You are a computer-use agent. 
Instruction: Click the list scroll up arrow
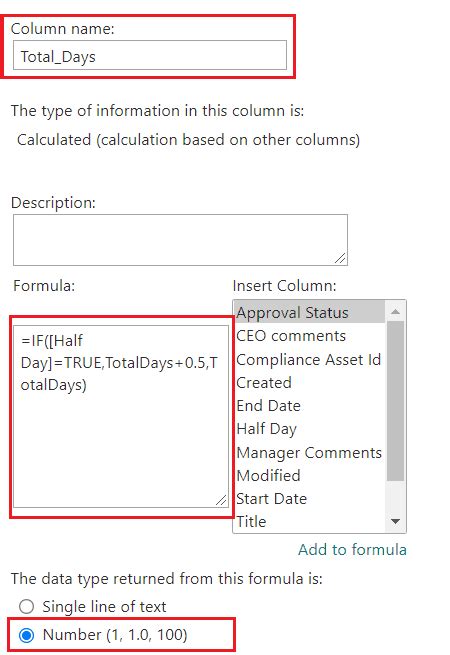click(395, 312)
